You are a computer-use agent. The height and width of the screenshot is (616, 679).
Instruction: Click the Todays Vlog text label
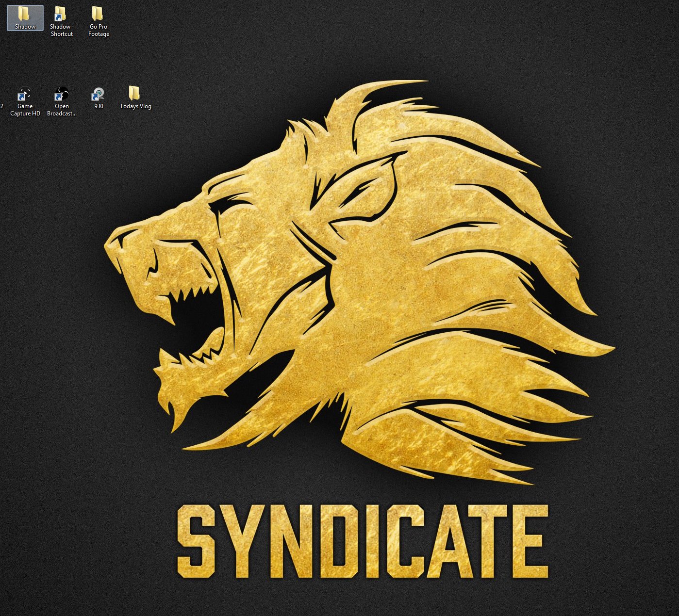click(x=135, y=106)
